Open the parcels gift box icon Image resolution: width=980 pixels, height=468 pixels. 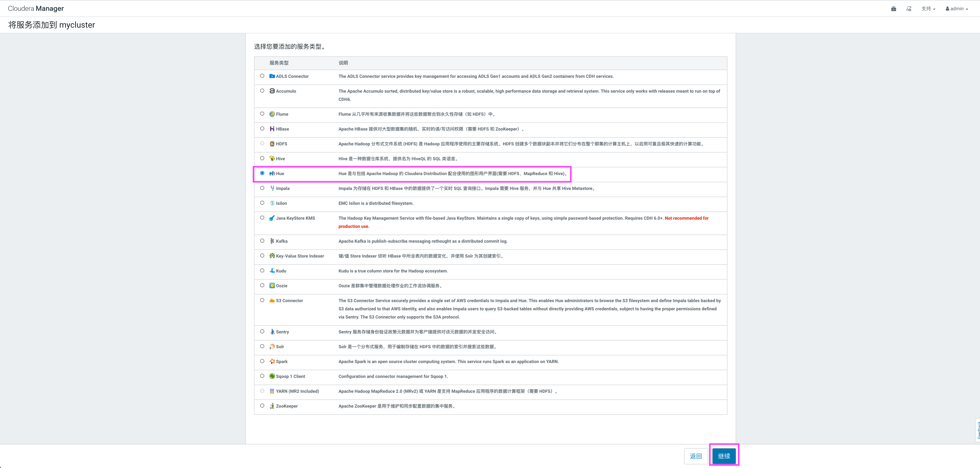pos(894,9)
